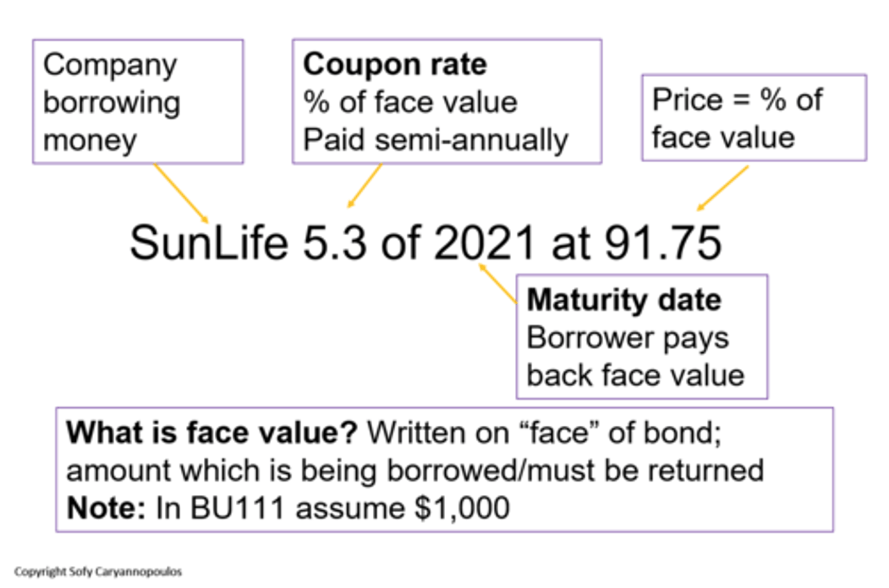Click the number 5.3 in the bond quote
This screenshot has width=889, height=588.
[x=334, y=242]
